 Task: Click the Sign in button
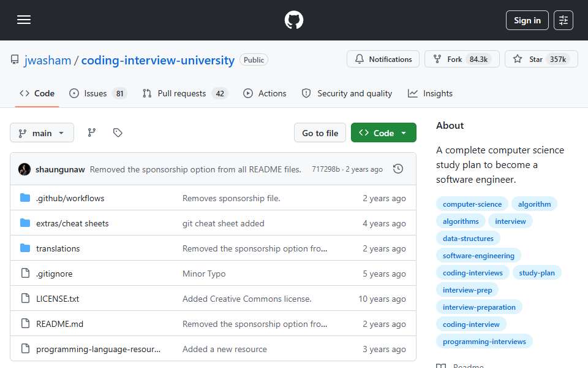coord(527,20)
